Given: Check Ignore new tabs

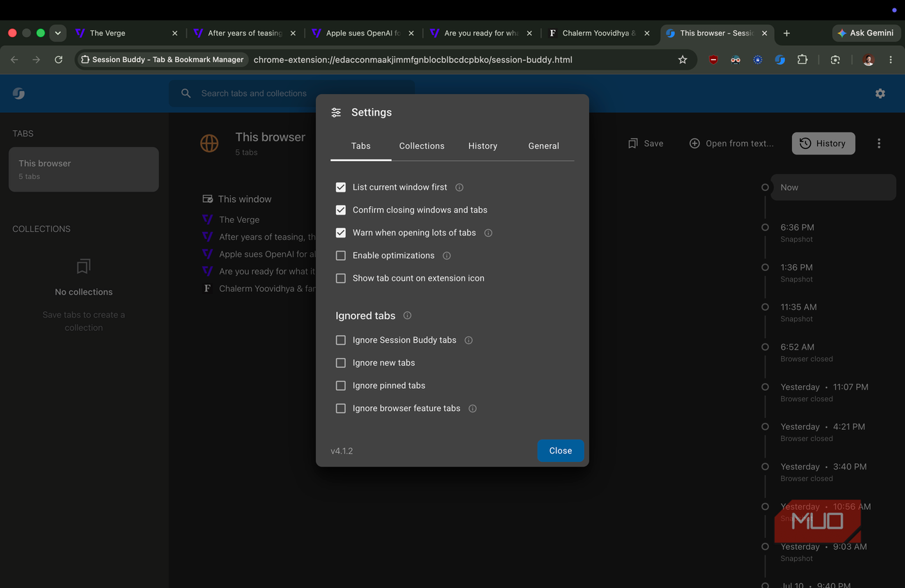Looking at the screenshot, I should (x=341, y=363).
